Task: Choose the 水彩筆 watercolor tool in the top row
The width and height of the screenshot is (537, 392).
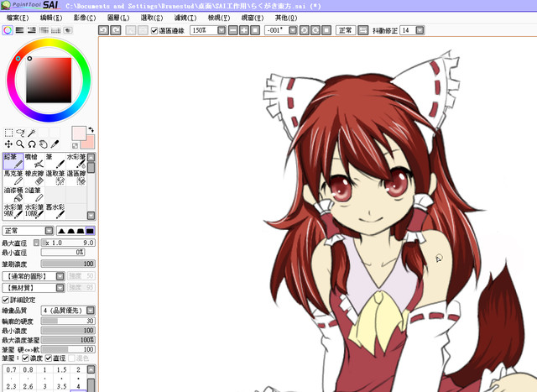Action: tap(76, 161)
